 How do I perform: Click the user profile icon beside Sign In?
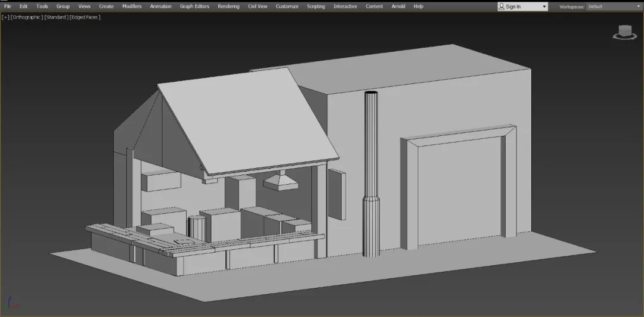click(501, 7)
